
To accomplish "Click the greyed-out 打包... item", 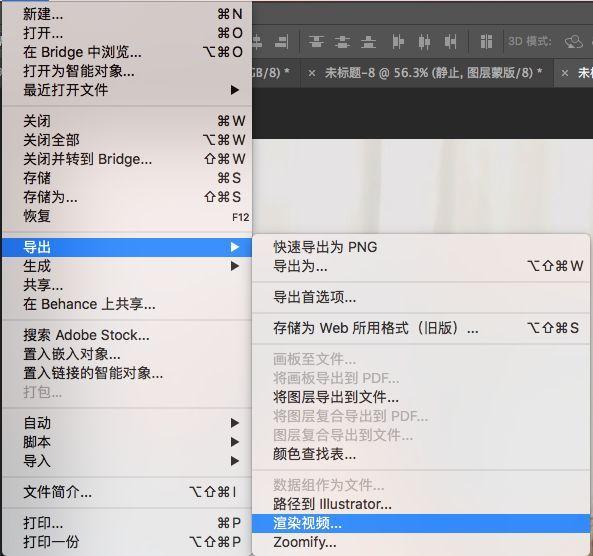I will pyautogui.click(x=127, y=392).
